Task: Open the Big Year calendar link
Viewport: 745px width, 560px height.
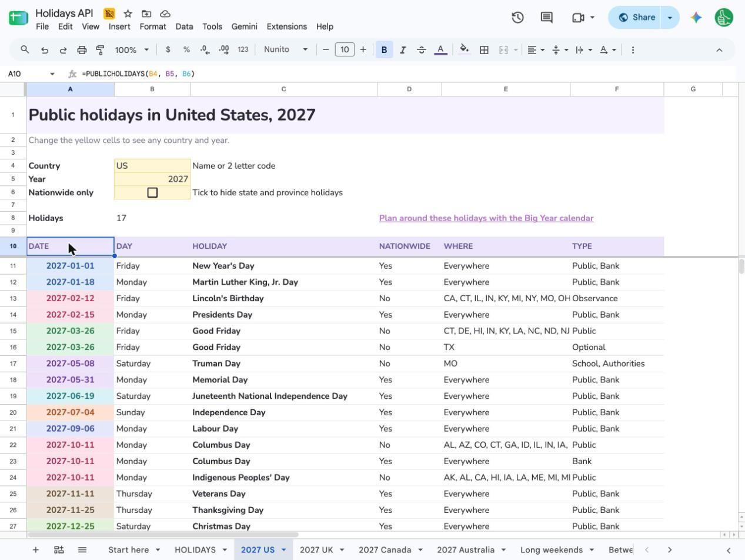Action: (x=486, y=218)
